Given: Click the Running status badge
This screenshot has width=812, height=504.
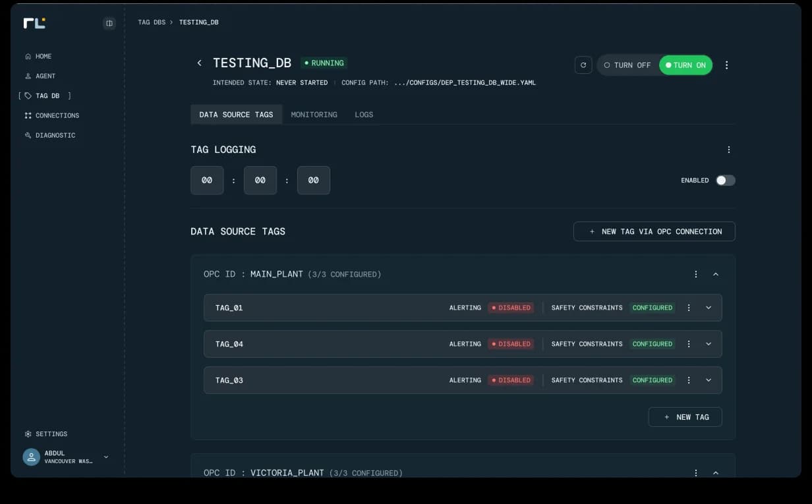Looking at the screenshot, I should click(324, 63).
